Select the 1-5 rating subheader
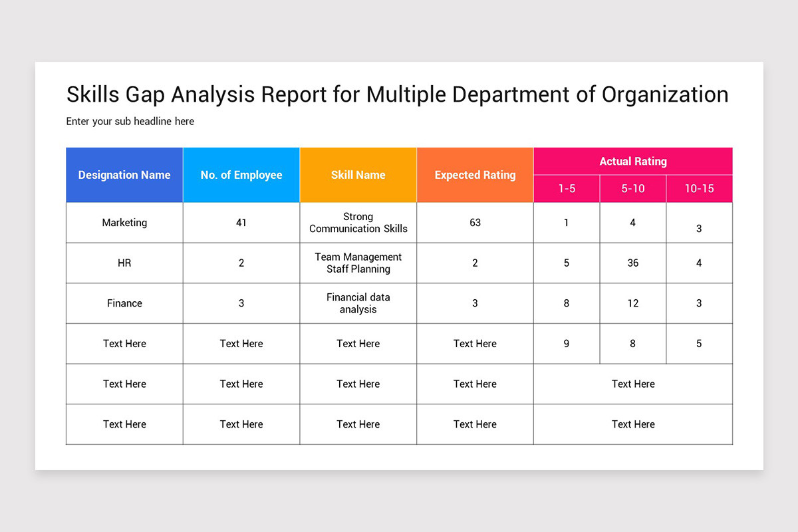 point(566,188)
